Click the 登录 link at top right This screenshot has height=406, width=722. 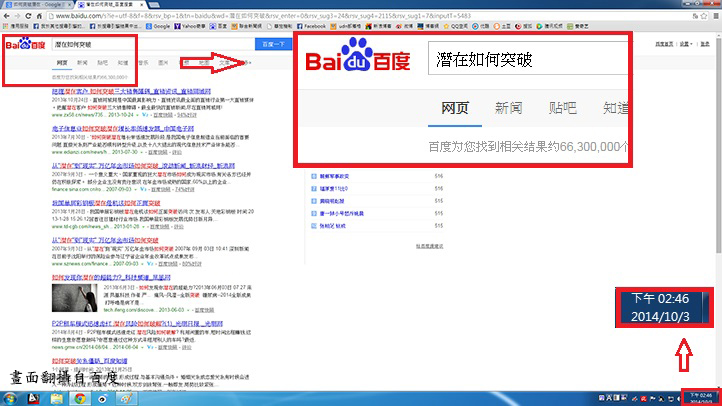(x=705, y=44)
